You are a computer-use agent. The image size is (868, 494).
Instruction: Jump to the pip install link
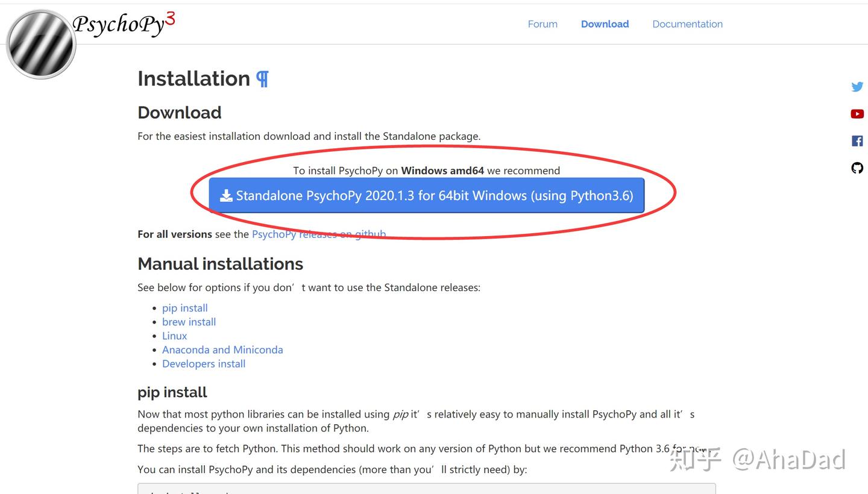tap(184, 308)
